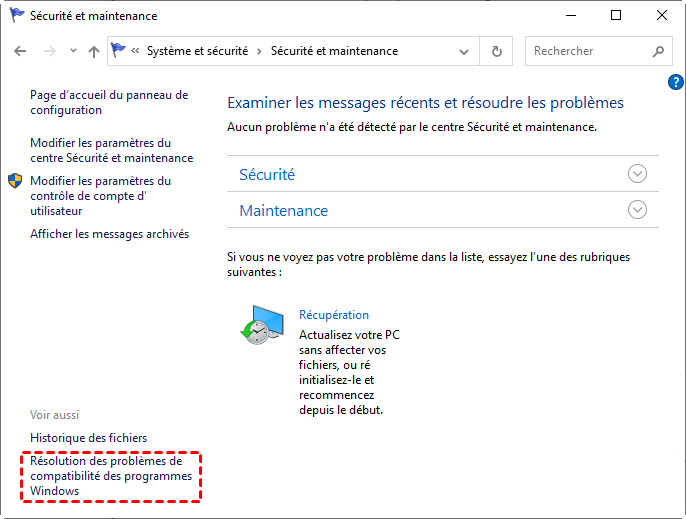
Task: Click the Voir aussi label
Action: [54, 414]
